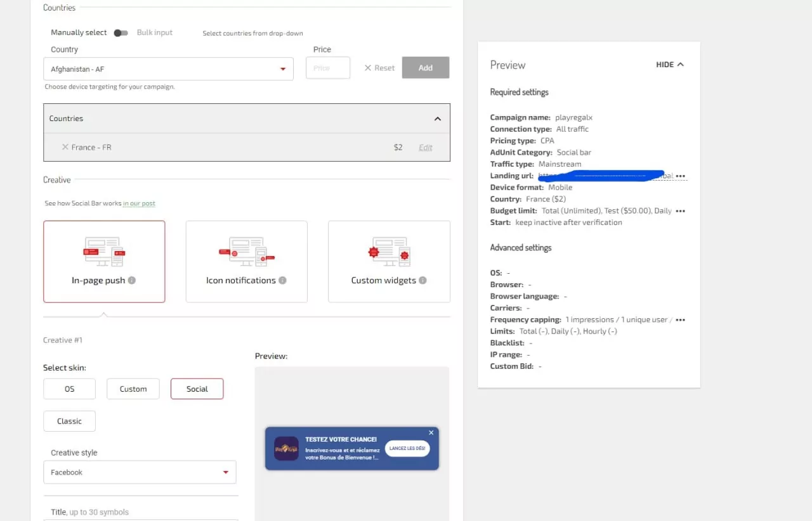Remove France - FR using the X icon

[65, 147]
